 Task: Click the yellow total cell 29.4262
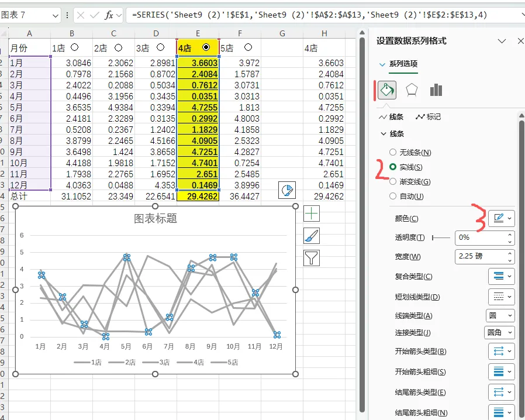tap(198, 197)
